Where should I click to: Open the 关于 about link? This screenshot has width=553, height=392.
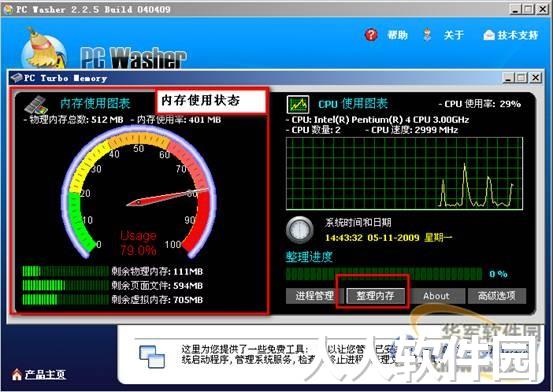pyautogui.click(x=454, y=35)
